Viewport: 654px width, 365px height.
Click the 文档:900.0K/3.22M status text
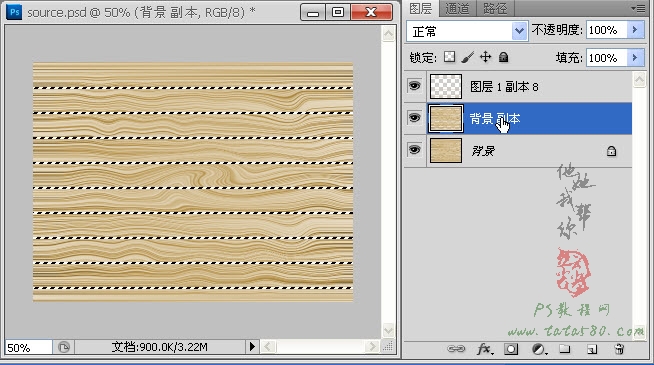pos(160,347)
